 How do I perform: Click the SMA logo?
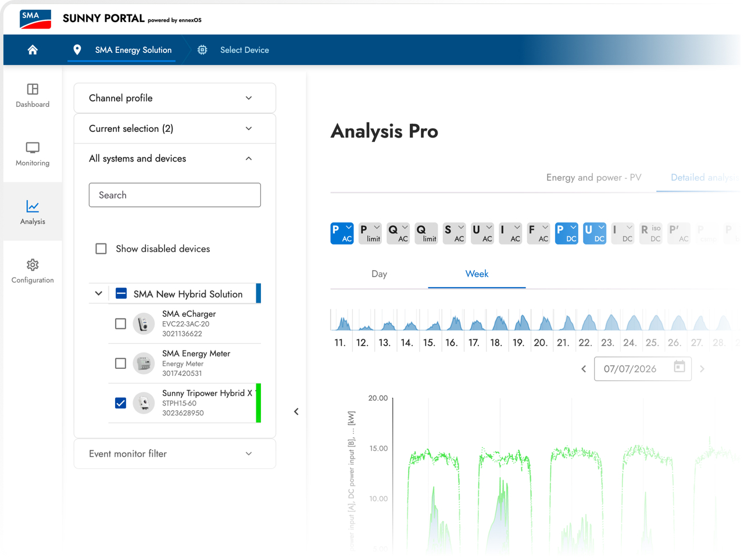[35, 19]
